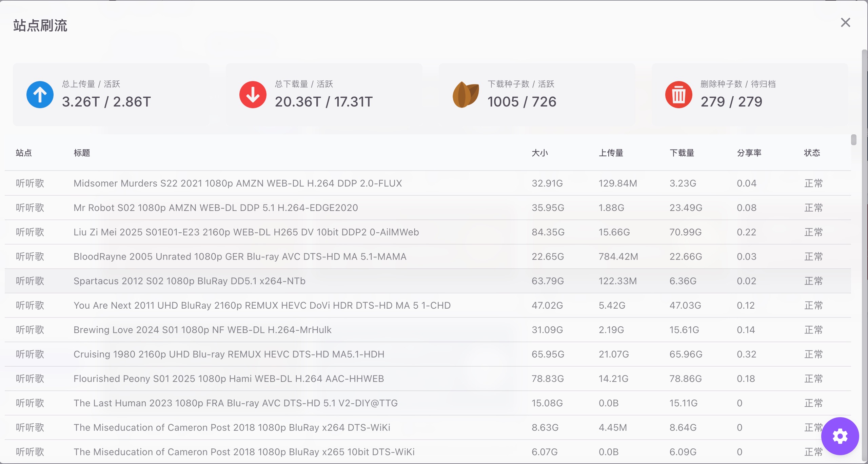The height and width of the screenshot is (464, 868).
Task: Click the share ratio cell 0.14
Action: pos(746,330)
